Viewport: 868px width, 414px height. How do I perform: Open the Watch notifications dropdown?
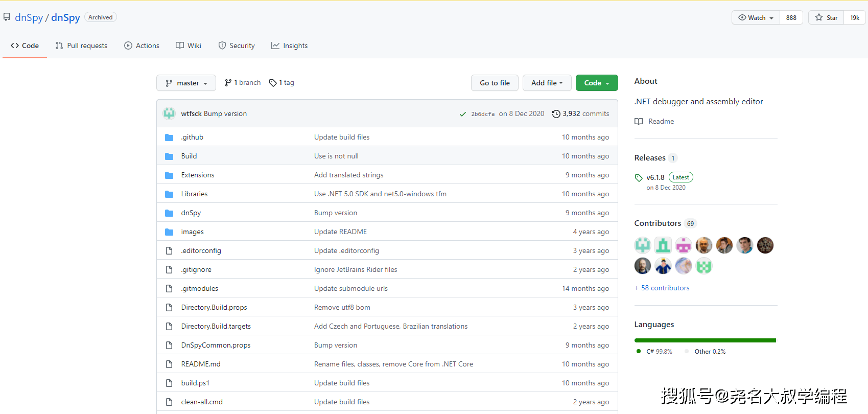point(756,17)
